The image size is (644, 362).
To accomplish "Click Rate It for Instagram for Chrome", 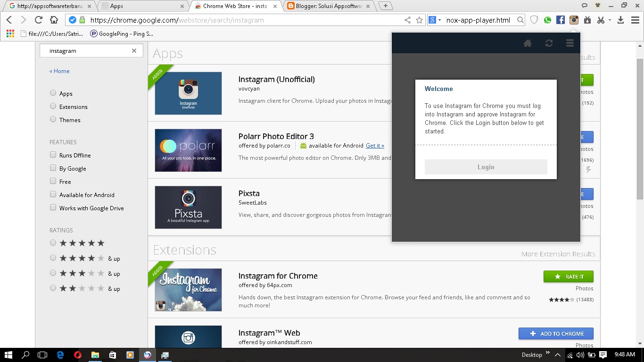I will 569,276.
